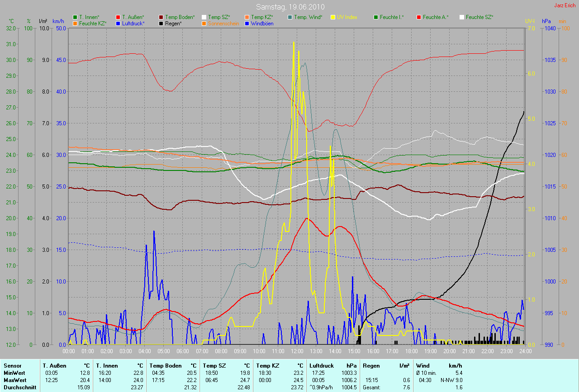Click the T. Innen average '23.27'
The height and width of the screenshot is (392, 579).
[x=137, y=387]
